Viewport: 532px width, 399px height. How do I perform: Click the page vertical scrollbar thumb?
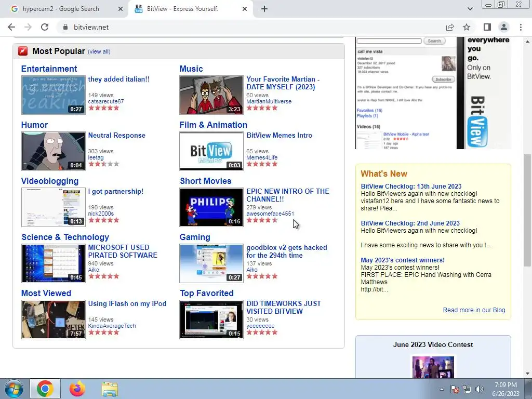pyautogui.click(x=527, y=210)
